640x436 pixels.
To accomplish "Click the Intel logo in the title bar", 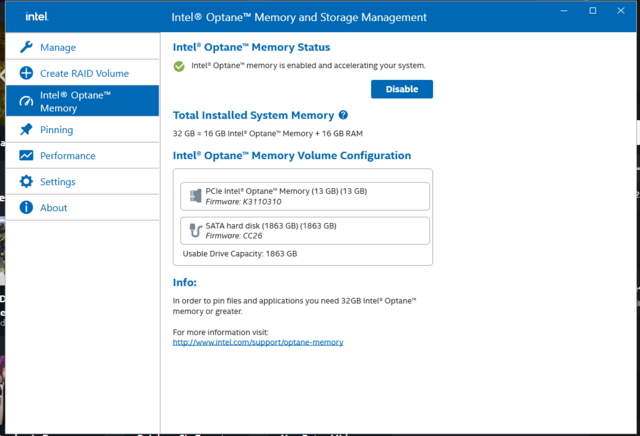I will pyautogui.click(x=35, y=17).
